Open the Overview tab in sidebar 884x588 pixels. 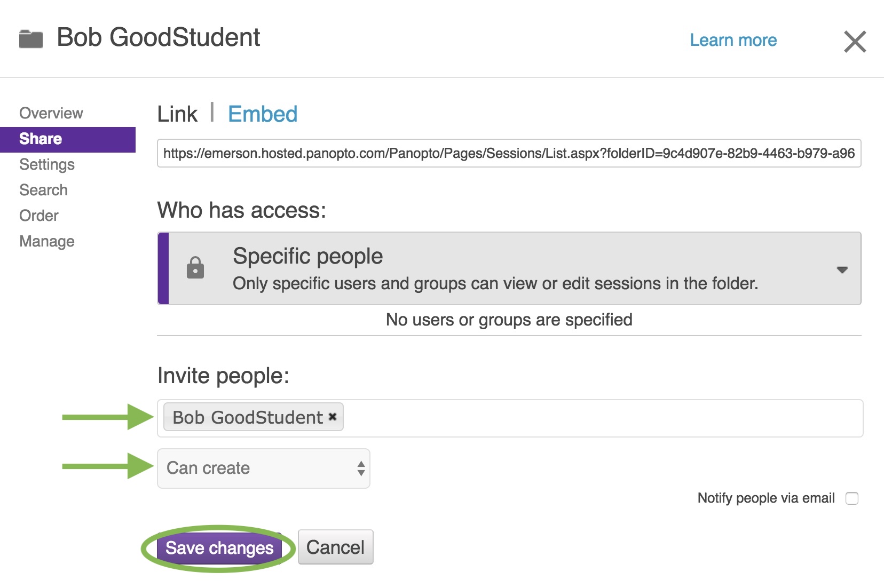click(51, 113)
